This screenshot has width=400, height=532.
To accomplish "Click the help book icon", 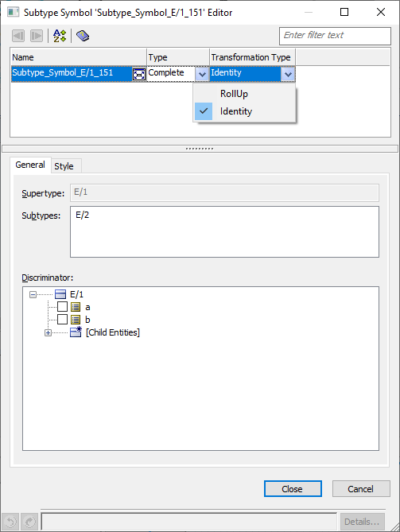I will click(83, 36).
